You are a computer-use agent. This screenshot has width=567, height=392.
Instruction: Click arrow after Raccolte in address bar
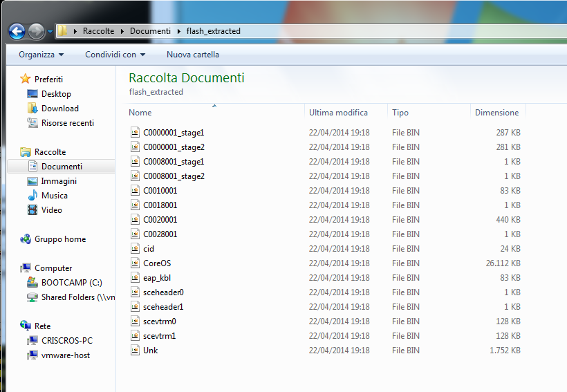click(122, 31)
